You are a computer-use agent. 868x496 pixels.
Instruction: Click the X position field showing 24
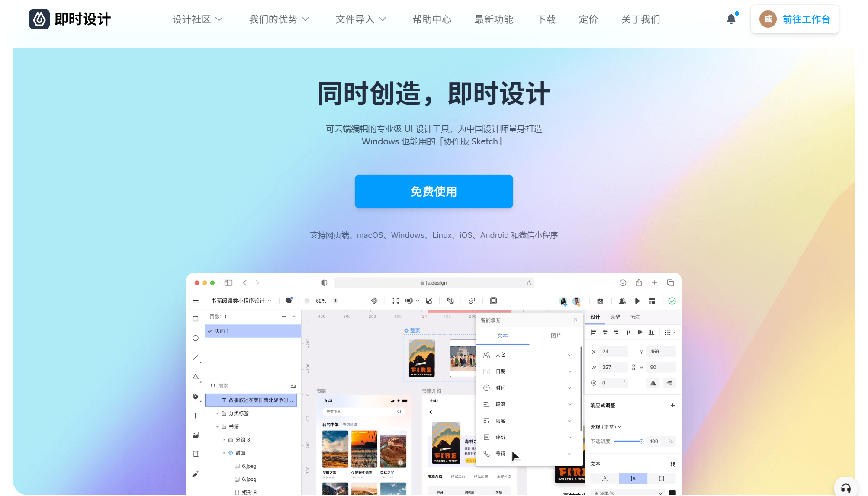click(x=613, y=352)
